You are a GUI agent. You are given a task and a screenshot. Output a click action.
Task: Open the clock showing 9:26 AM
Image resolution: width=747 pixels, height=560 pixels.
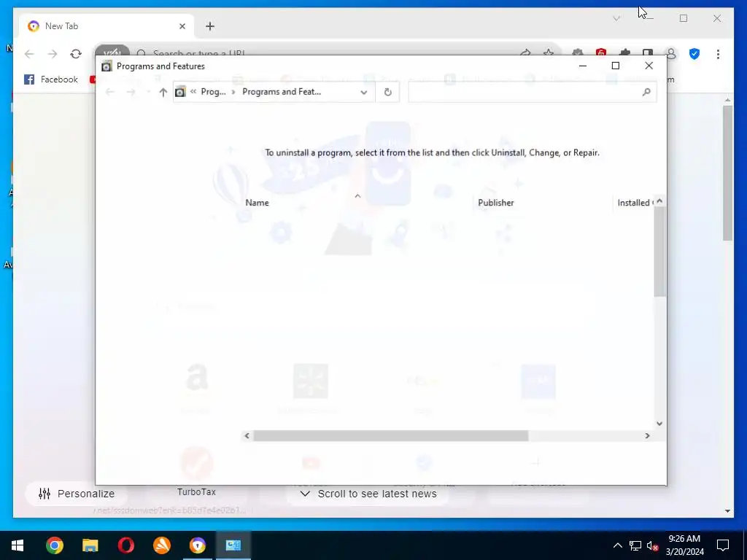click(684, 545)
